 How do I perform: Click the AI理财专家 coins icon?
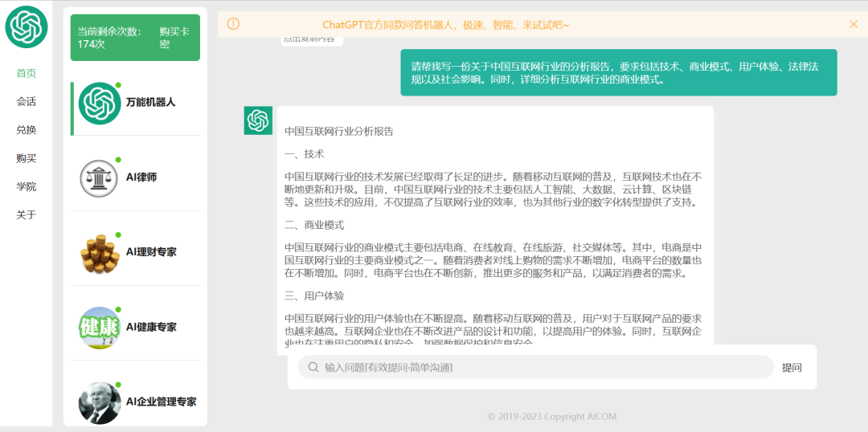pyautogui.click(x=100, y=254)
